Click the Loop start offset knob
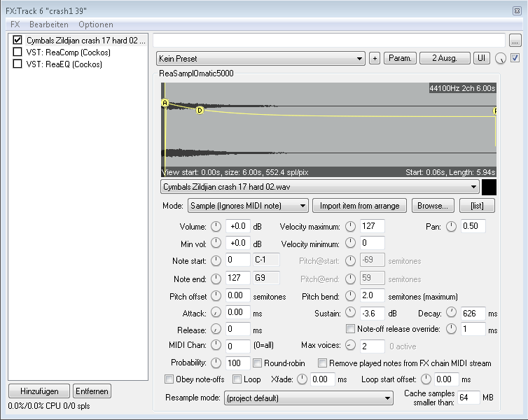Viewport: 528px width, 420px height. pos(426,379)
